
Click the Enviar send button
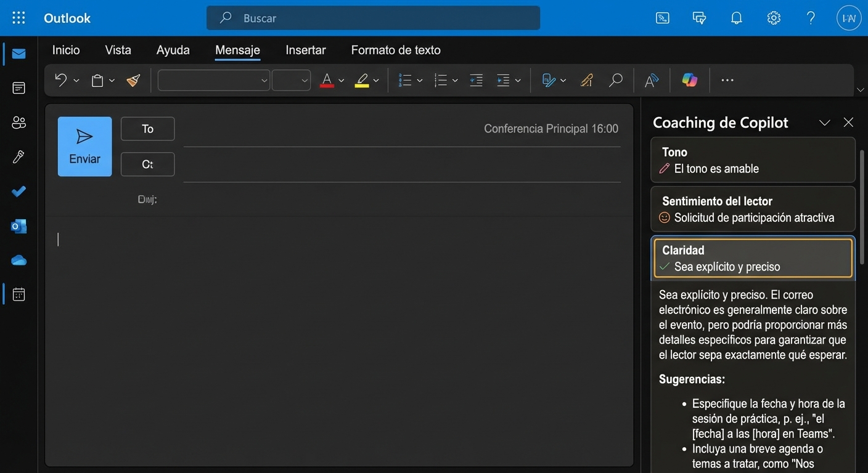(x=84, y=147)
